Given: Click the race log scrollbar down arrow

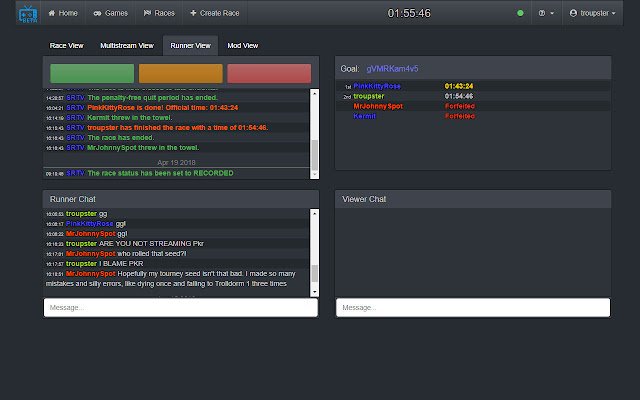Looking at the screenshot, I should coord(314,174).
